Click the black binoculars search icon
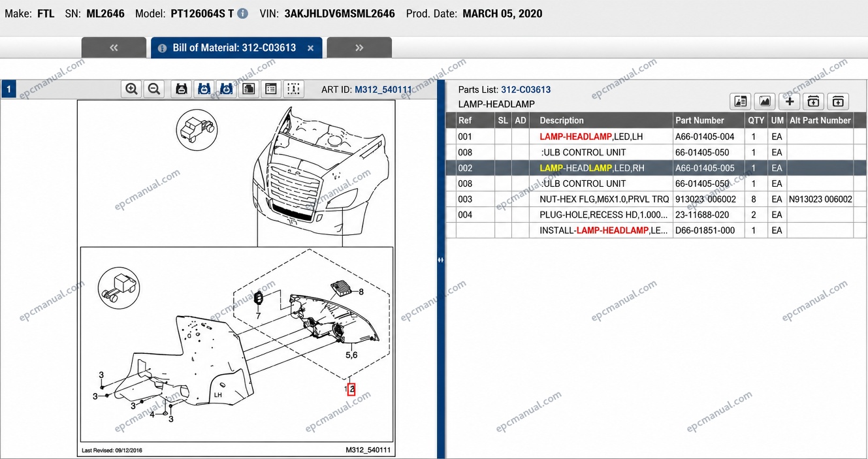The width and height of the screenshot is (868, 459). (182, 89)
